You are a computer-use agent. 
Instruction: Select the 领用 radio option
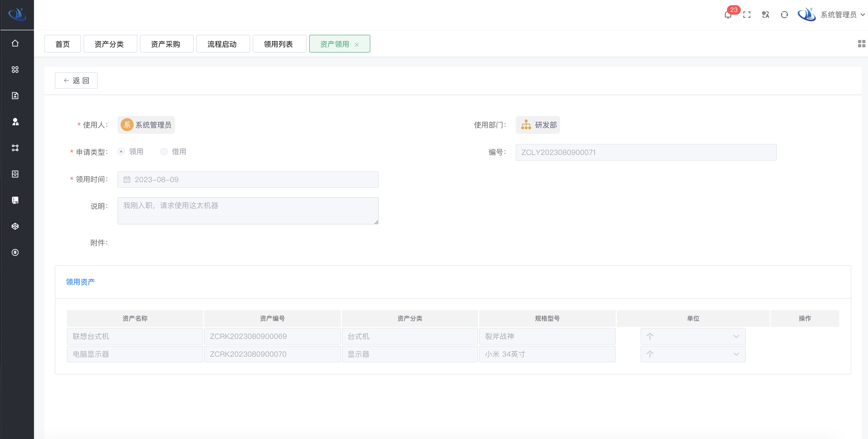pyautogui.click(x=121, y=152)
